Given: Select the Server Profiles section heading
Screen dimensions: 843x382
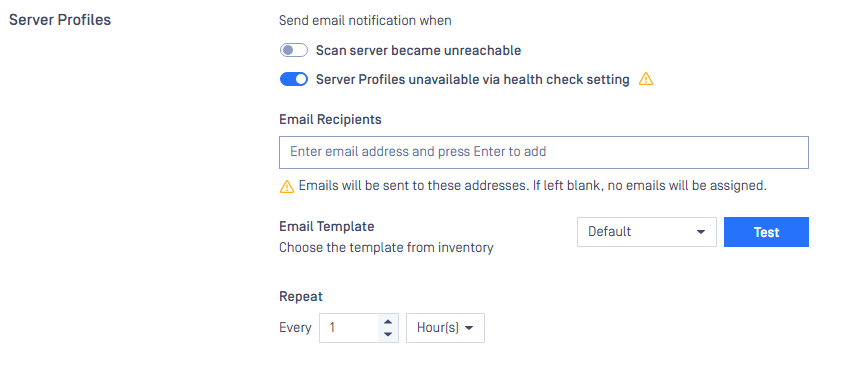Looking at the screenshot, I should tap(60, 20).
